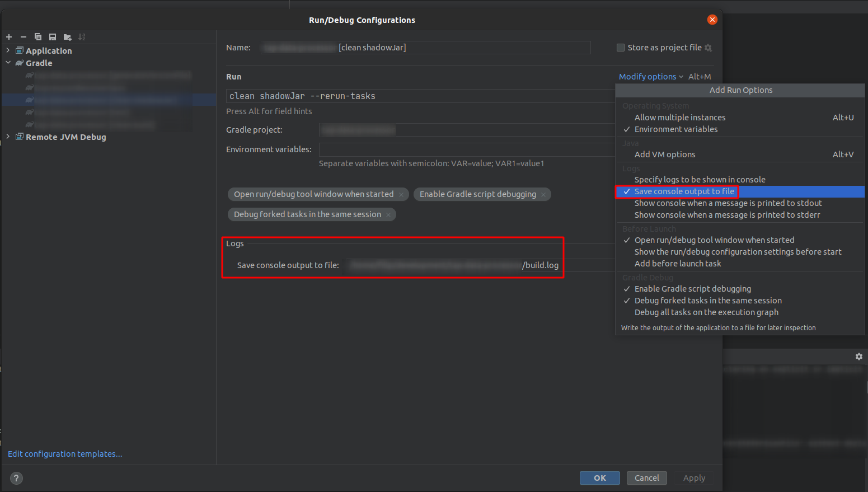Uncheck Debug forked tasks in the same session
868x492 pixels.
click(740, 301)
